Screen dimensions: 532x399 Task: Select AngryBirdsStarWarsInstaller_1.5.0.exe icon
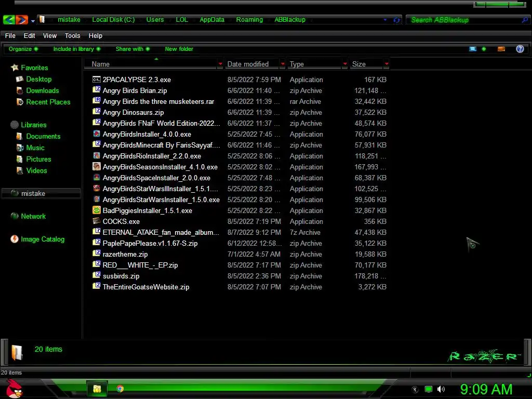pos(96,199)
